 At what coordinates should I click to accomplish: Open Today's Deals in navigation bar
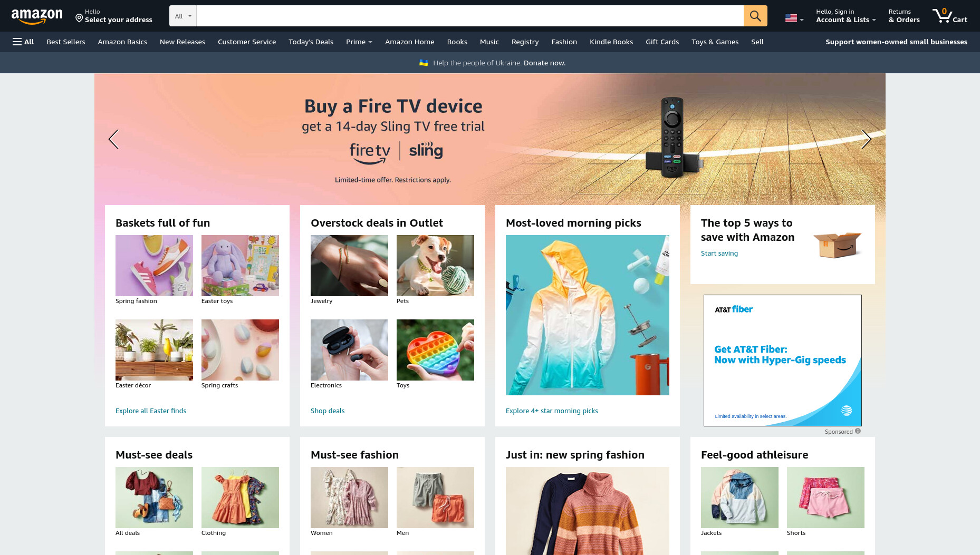click(x=311, y=42)
